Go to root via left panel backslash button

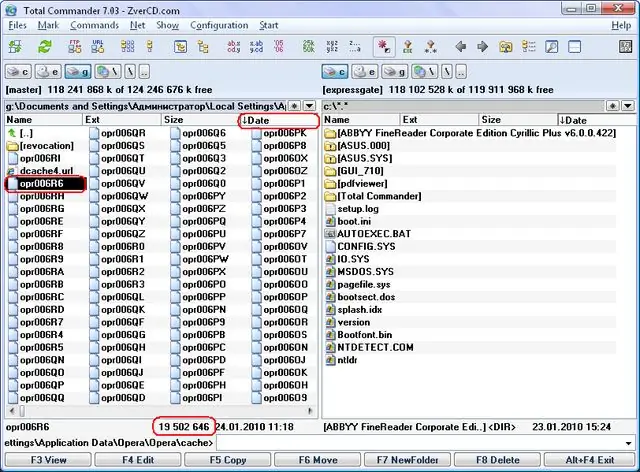tap(131, 72)
